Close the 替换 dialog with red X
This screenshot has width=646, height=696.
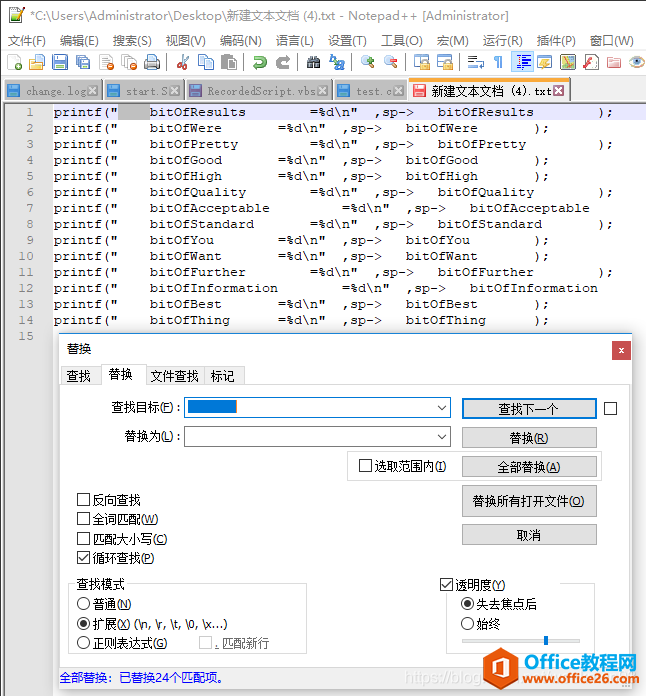click(x=621, y=350)
